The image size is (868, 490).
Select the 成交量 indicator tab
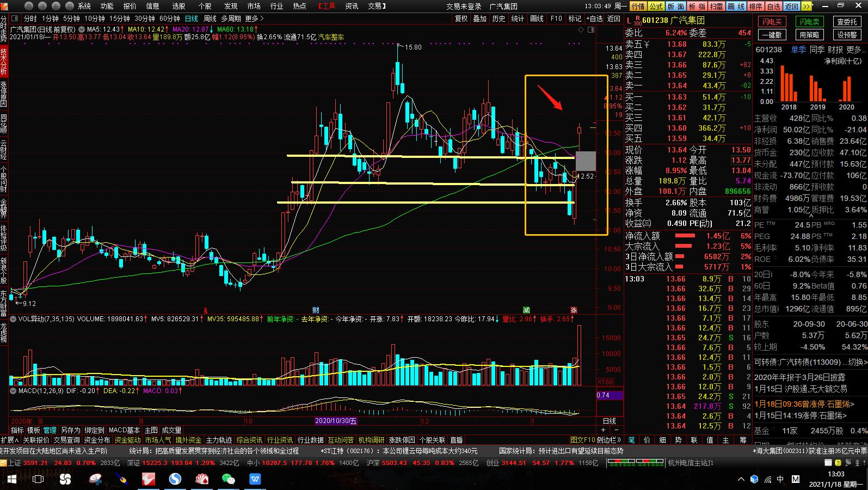coord(172,430)
